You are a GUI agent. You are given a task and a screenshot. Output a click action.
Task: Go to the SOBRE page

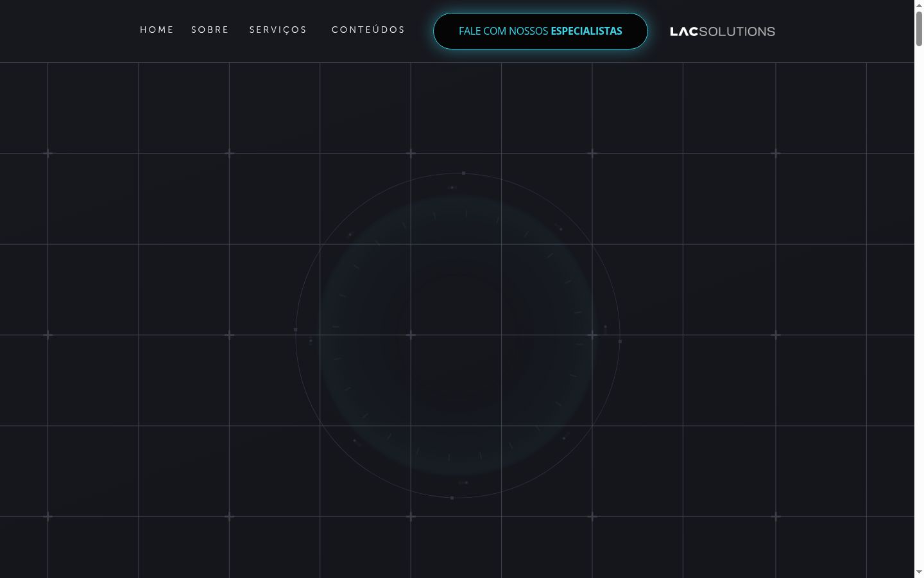point(210,30)
